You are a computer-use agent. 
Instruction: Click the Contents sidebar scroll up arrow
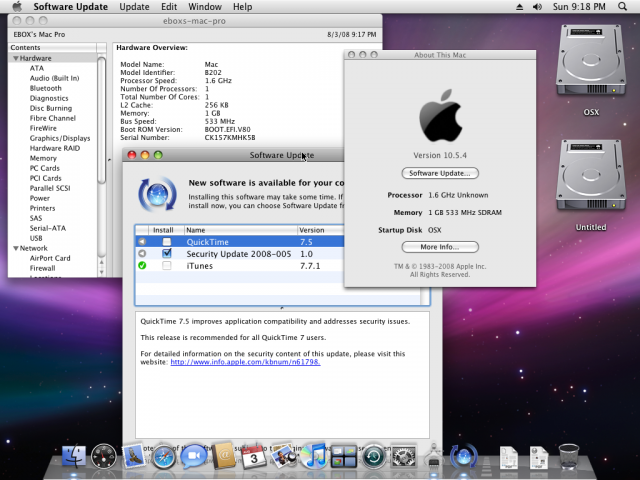102,262
